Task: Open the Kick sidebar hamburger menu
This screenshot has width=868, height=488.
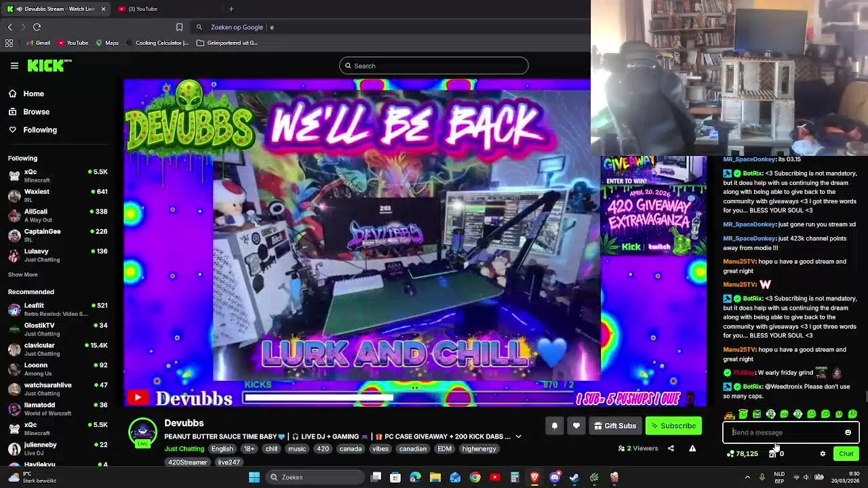Action: 14,66
